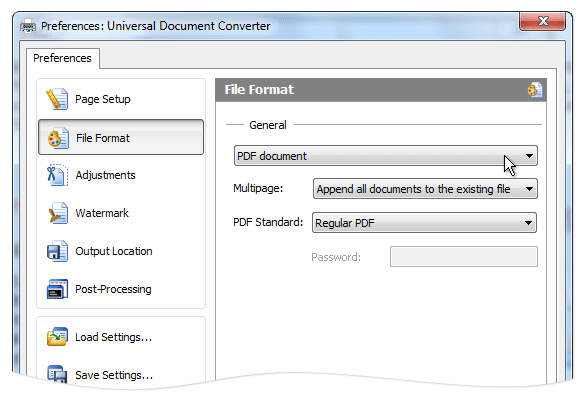Click the Adjustments scissors icon
Viewport: 583px width, 397px height.
[x=57, y=175]
